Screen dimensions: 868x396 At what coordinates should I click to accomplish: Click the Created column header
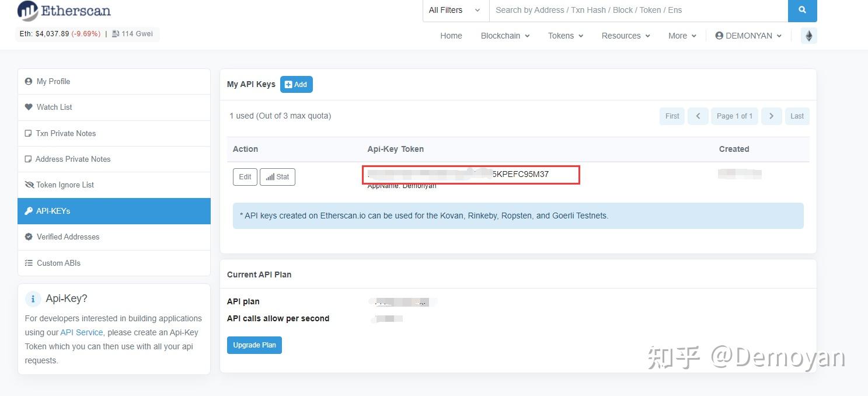pos(734,149)
